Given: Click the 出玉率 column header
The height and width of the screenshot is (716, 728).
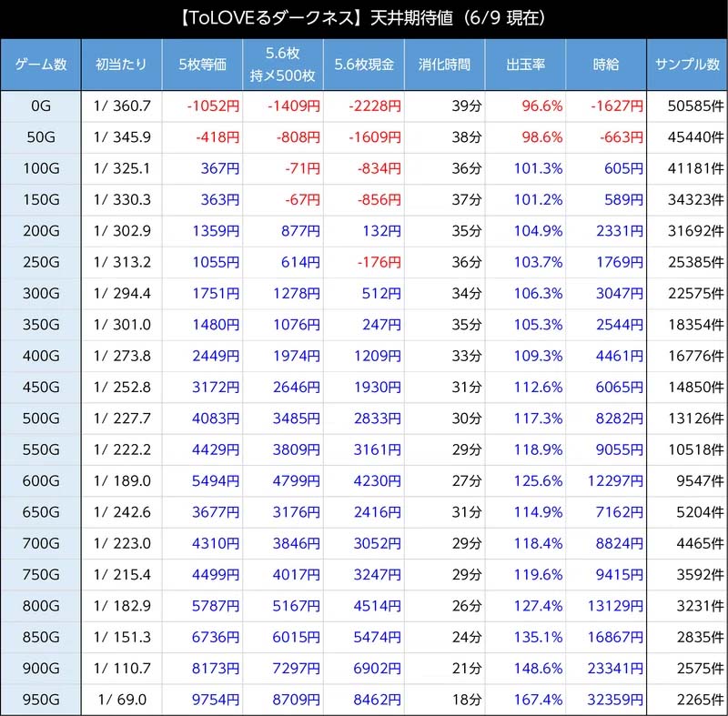Looking at the screenshot, I should [525, 65].
